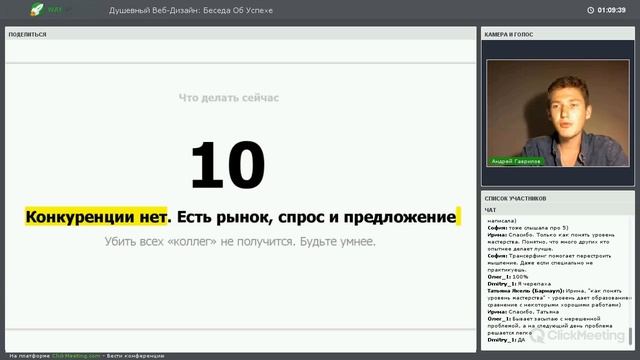Click the webinar title Душевный Веб-Дизайн

point(190,11)
